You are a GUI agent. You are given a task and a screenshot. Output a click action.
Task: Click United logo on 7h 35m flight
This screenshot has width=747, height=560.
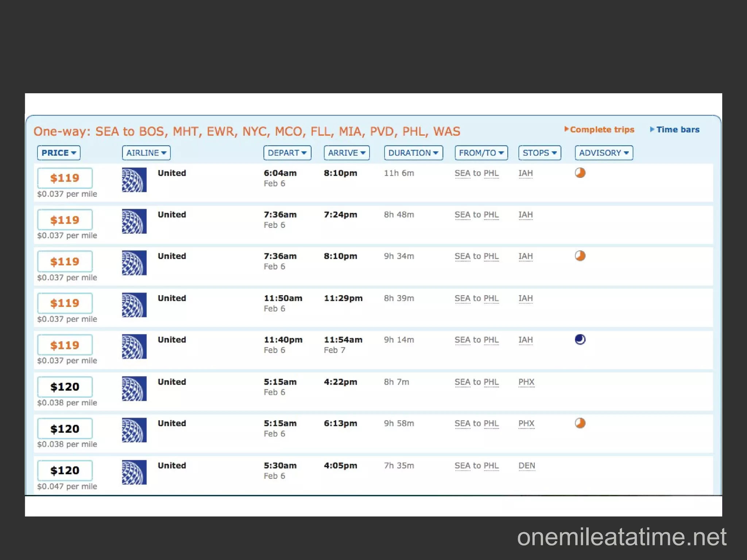point(134,472)
